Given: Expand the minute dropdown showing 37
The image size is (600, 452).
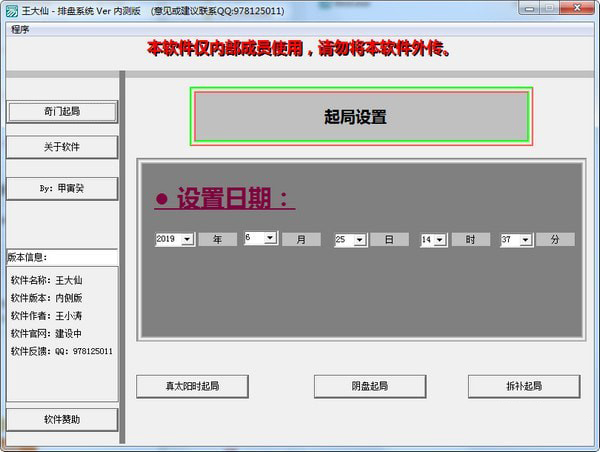Looking at the screenshot, I should click(526, 240).
